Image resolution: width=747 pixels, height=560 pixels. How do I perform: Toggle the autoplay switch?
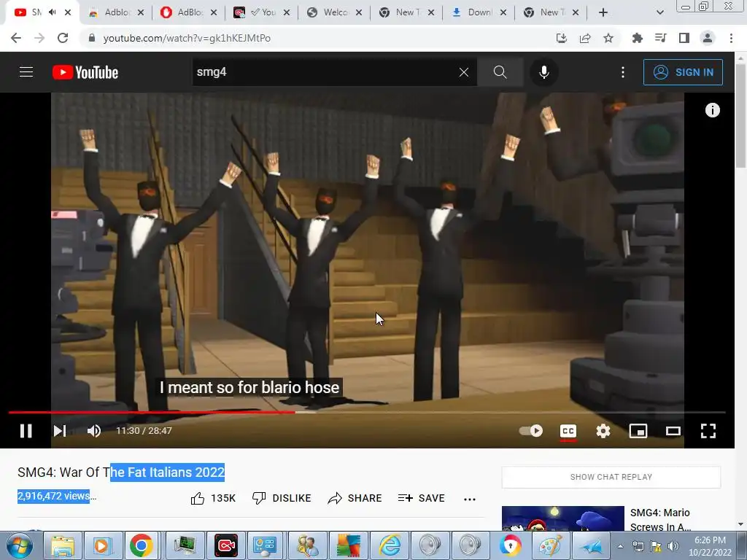pos(531,431)
